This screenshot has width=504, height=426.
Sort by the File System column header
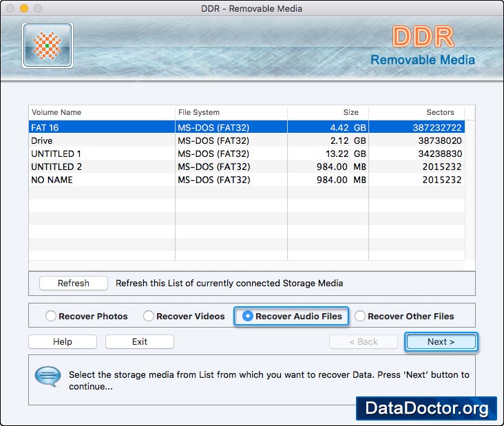coord(231,112)
